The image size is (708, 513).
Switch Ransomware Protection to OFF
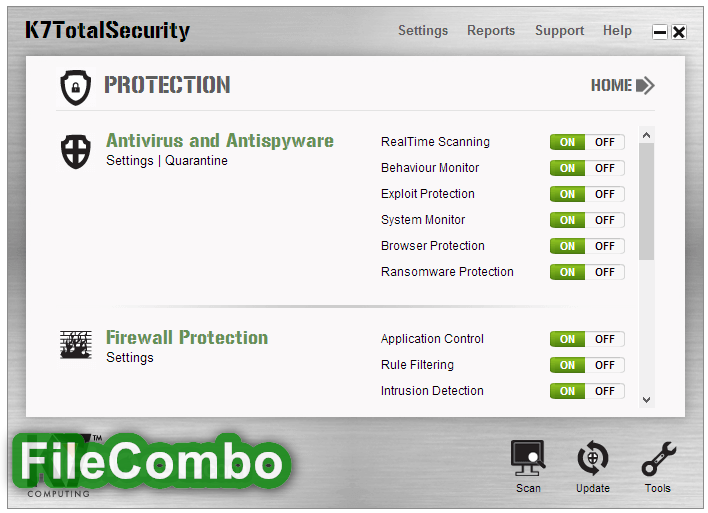point(605,272)
